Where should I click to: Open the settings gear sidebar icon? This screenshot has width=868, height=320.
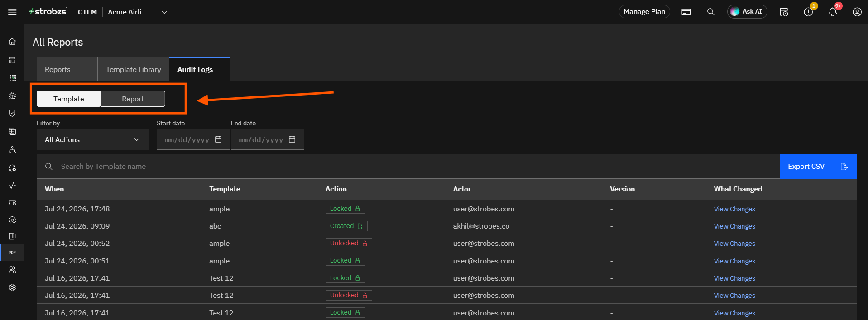12,287
